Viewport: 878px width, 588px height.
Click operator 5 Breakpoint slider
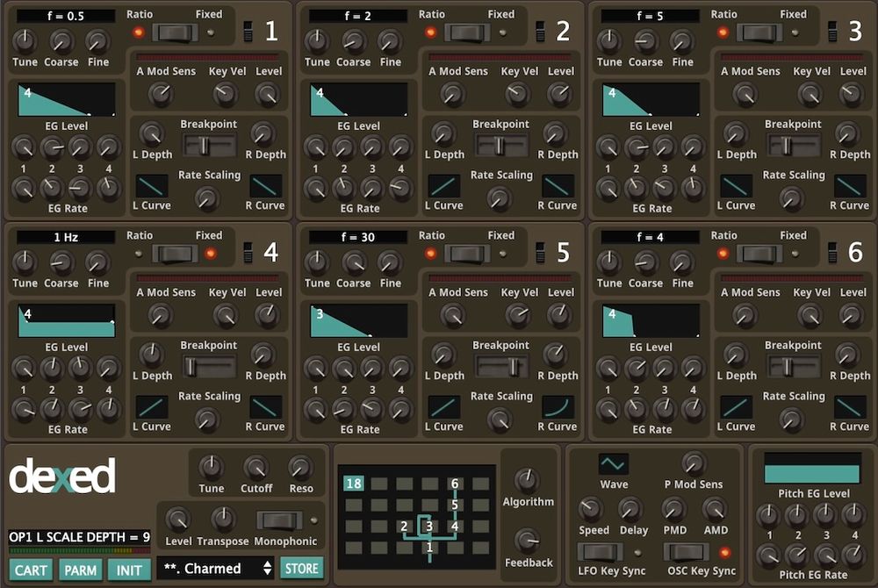coord(501,367)
